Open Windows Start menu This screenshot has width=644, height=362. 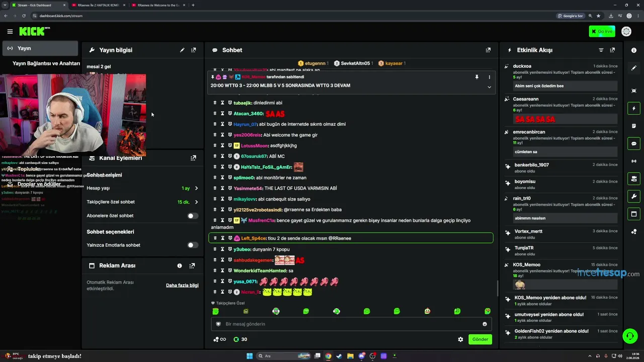click(x=250, y=356)
